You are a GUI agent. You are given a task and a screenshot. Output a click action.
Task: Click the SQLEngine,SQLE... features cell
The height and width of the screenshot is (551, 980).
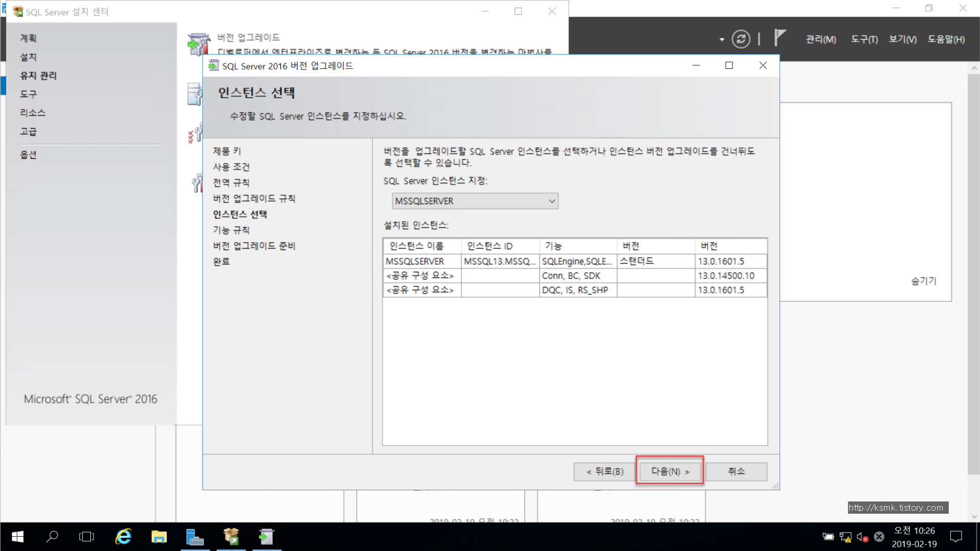click(578, 261)
